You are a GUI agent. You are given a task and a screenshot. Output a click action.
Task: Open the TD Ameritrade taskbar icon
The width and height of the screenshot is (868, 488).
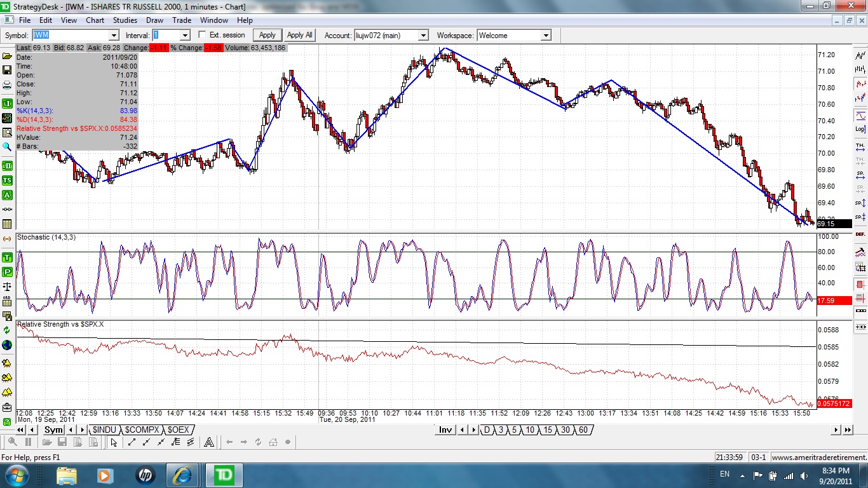coord(223,475)
